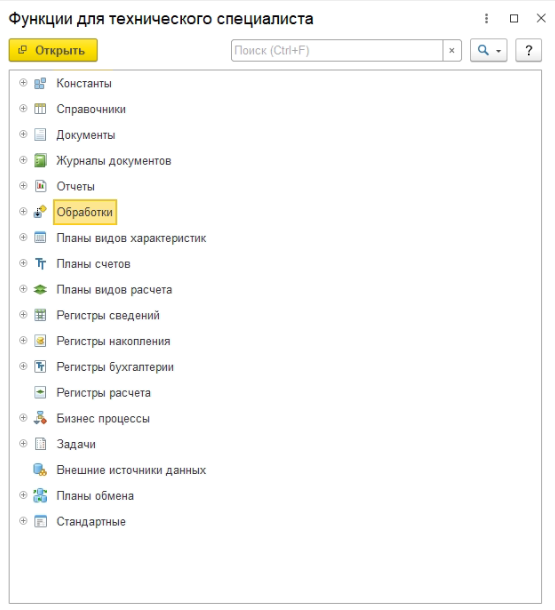Click the yellow Открыть button
This screenshot has width=555, height=610.
[x=53, y=50]
